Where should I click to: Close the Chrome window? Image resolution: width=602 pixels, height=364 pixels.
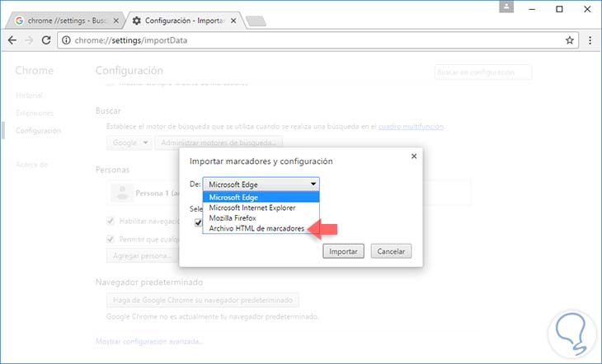click(587, 9)
